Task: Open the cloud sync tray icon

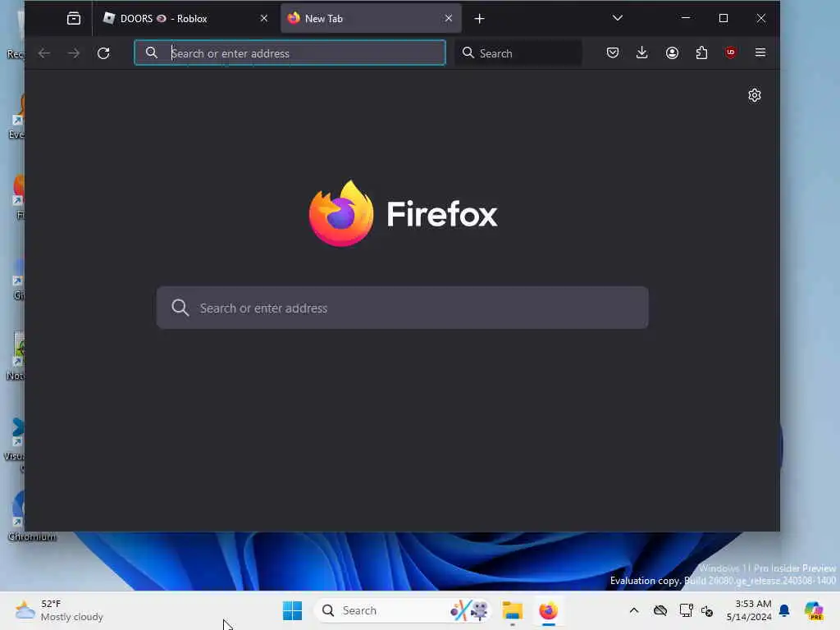Action: pos(660,610)
